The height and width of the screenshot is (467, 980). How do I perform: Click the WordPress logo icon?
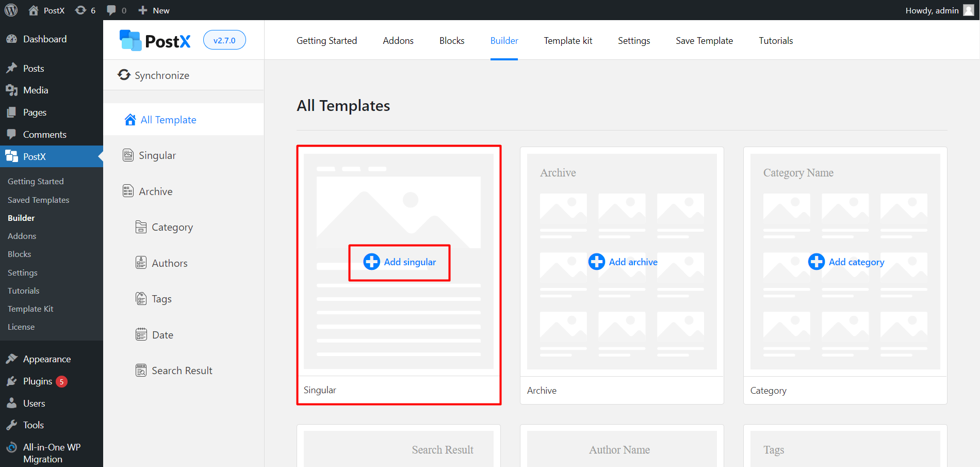[x=11, y=10]
